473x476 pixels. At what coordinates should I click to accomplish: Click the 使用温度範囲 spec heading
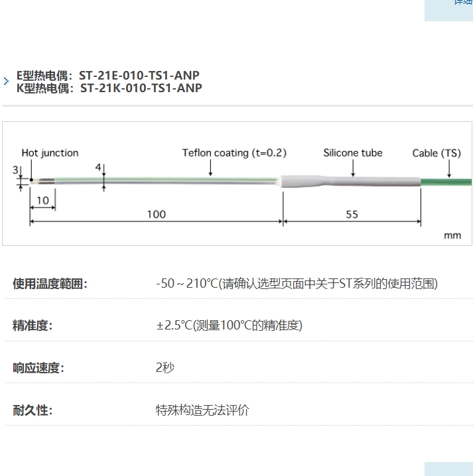click(x=50, y=284)
